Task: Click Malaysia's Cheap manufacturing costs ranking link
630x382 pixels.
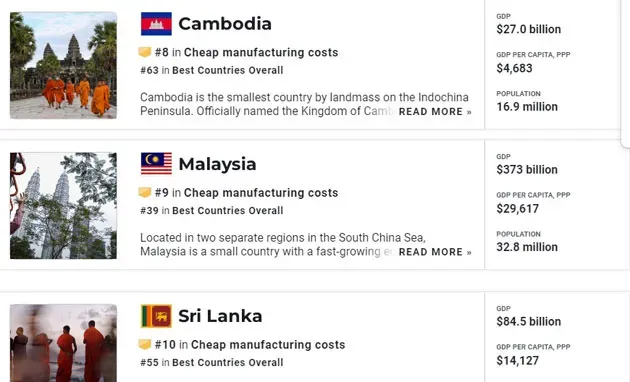Action: (261, 192)
